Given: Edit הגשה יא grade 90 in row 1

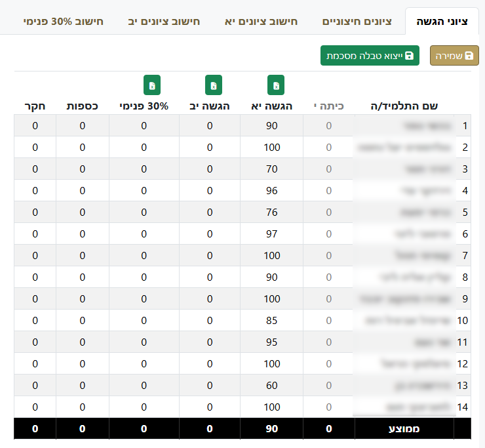Looking at the screenshot, I should (x=272, y=126).
